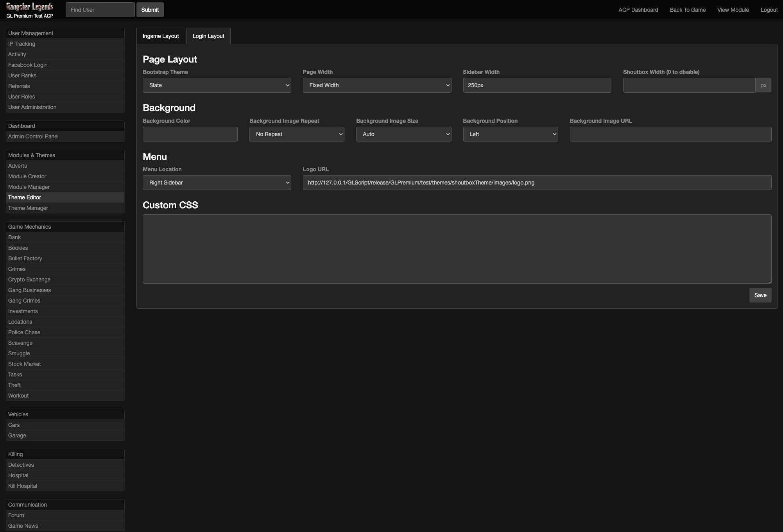Select the Background Image Size dropdown

tap(403, 134)
